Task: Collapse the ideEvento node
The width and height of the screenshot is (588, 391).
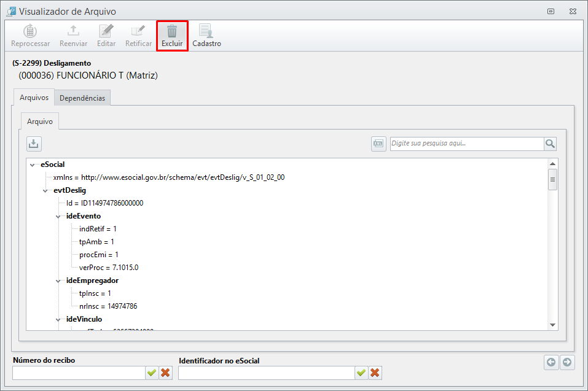Action: point(58,217)
